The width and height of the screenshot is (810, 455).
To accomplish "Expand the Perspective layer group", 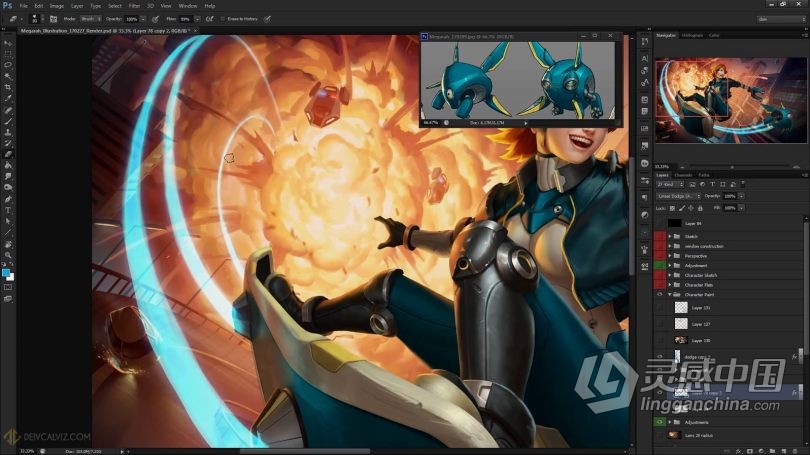I will click(x=669, y=256).
